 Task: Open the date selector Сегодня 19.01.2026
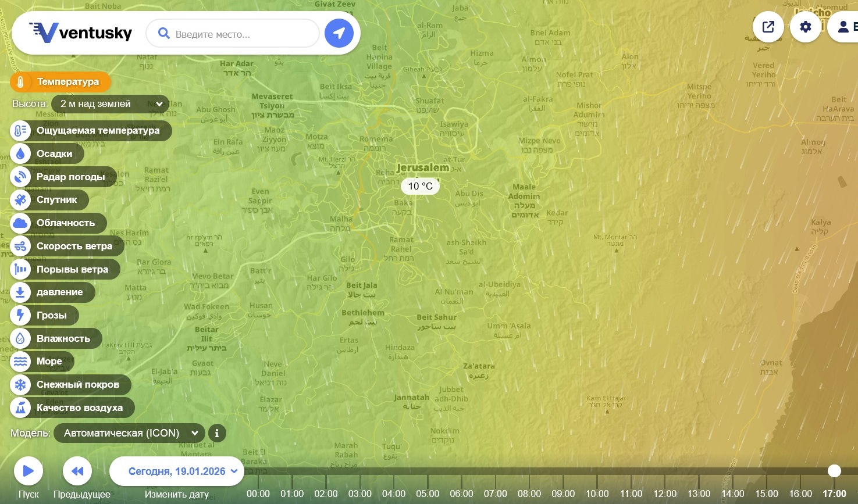177,471
